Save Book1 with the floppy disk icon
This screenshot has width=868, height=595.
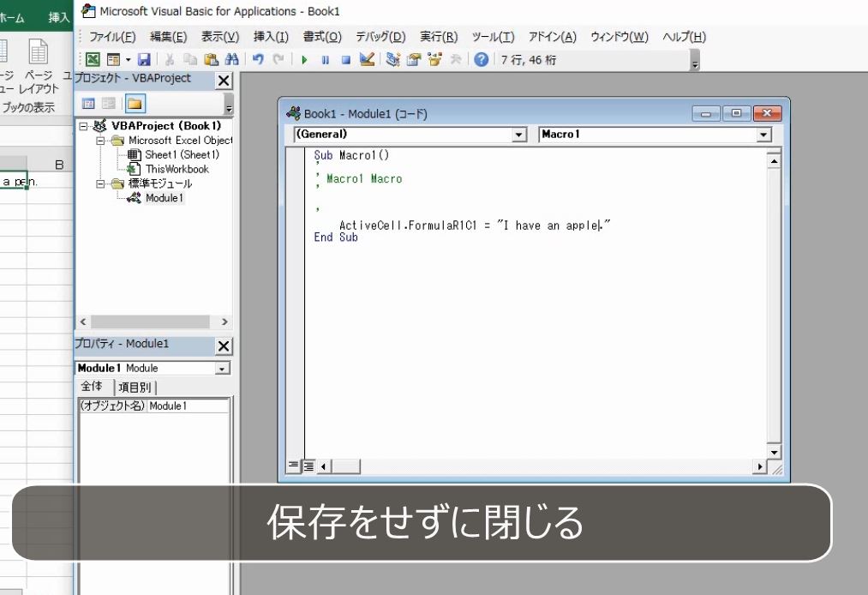[144, 59]
